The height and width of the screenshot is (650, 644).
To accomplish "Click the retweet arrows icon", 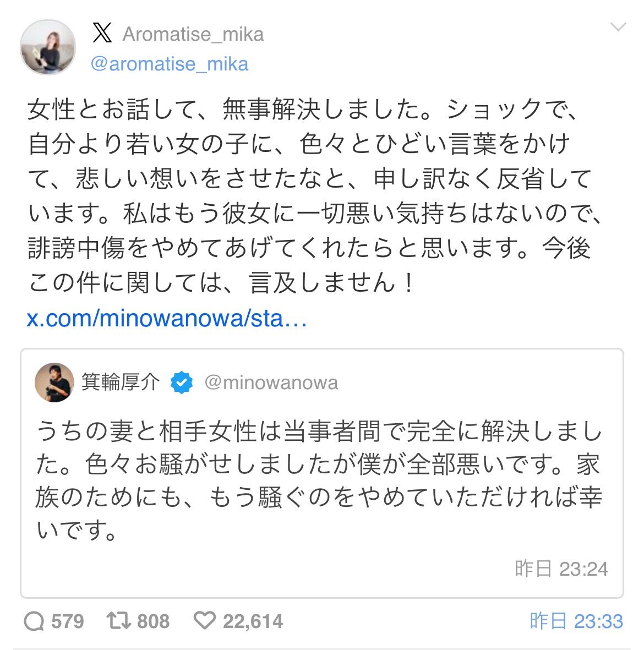I will [x=118, y=621].
